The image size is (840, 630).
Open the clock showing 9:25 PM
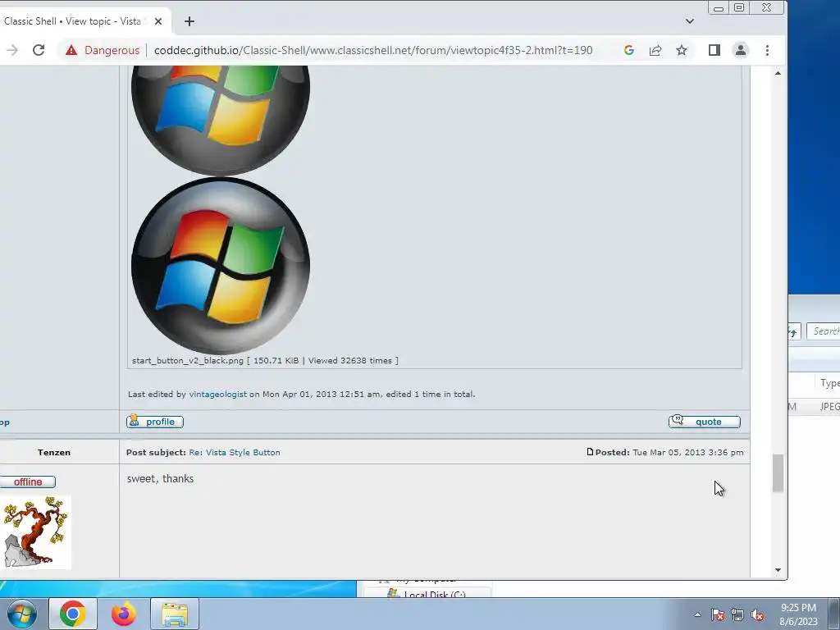pos(798,614)
